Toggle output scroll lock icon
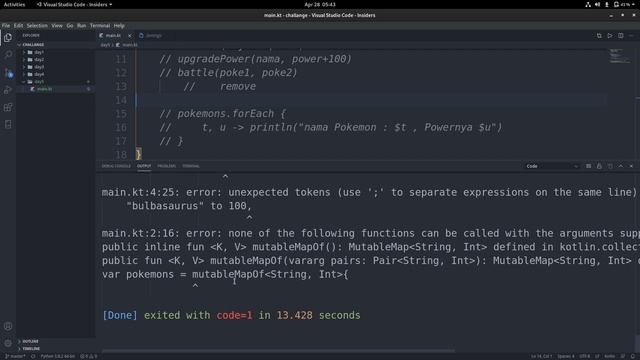 599,166
